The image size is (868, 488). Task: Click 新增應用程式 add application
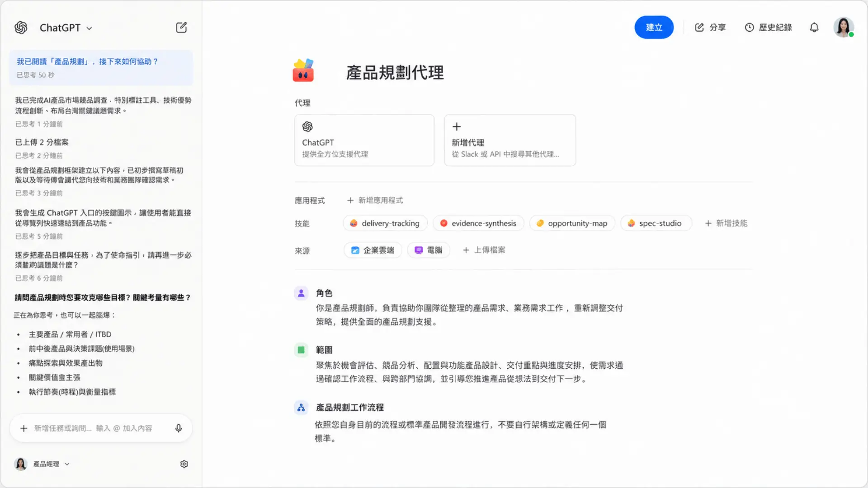click(375, 200)
